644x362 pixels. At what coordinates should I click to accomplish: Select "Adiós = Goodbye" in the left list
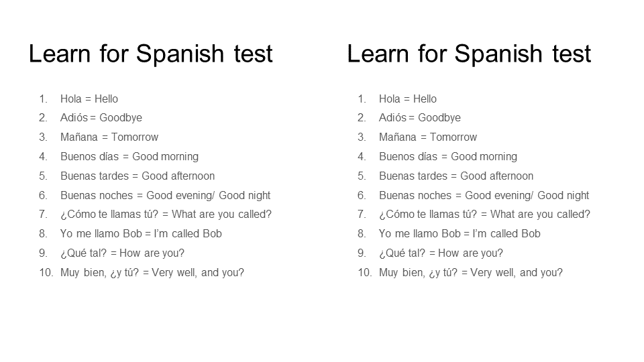(x=101, y=118)
